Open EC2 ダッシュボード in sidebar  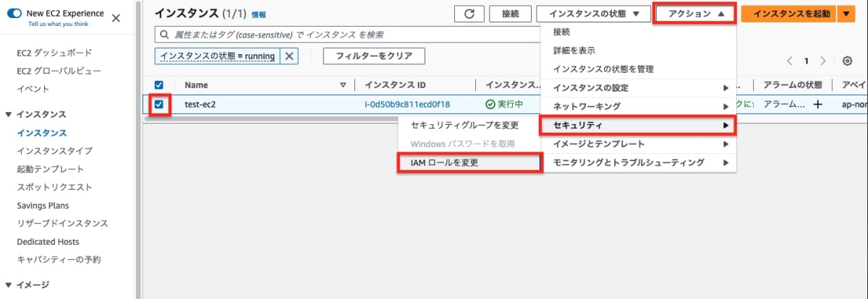(x=54, y=53)
